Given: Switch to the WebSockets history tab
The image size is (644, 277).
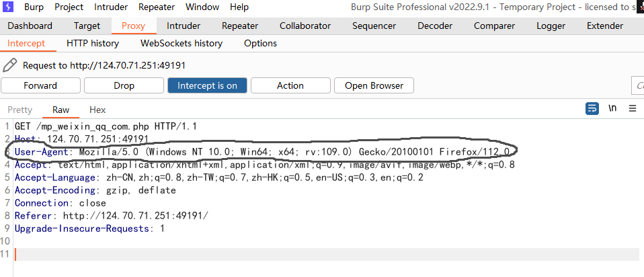Looking at the screenshot, I should click(182, 43).
